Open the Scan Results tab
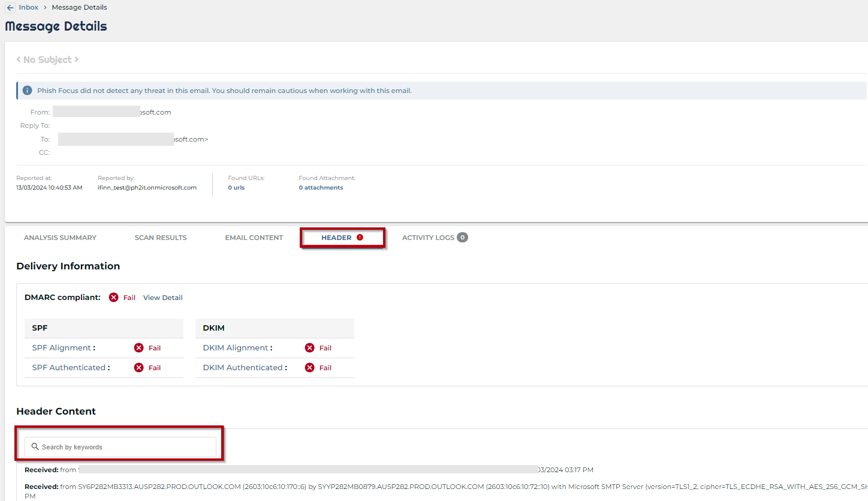868x501 pixels. tap(160, 237)
